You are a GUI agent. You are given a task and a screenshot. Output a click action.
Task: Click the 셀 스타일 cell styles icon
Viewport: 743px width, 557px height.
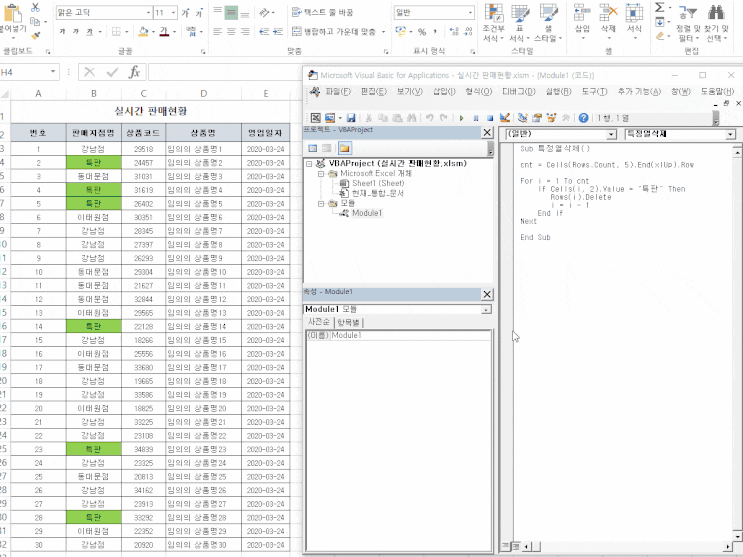548,13
